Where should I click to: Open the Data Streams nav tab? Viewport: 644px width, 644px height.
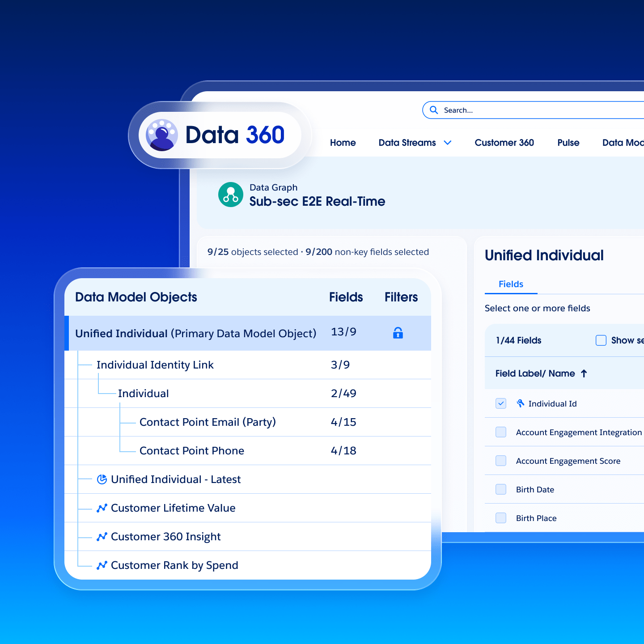click(407, 143)
